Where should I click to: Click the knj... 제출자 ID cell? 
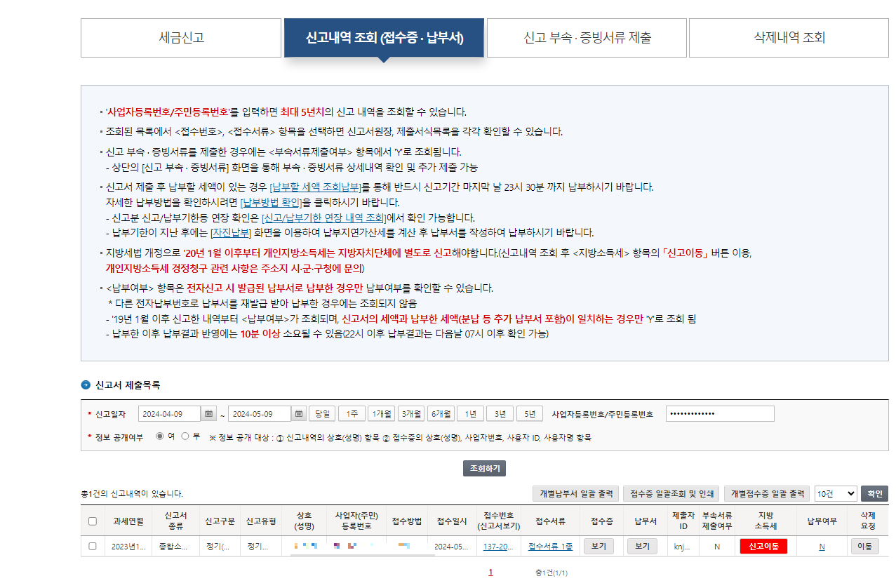(682, 547)
